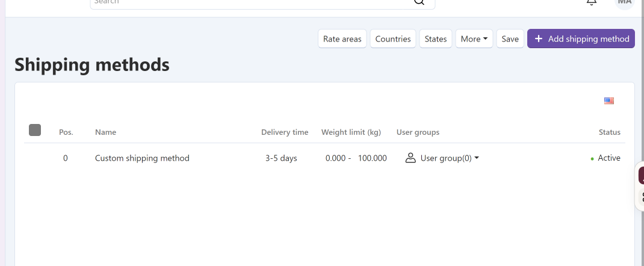The width and height of the screenshot is (644, 266).
Task: Click the Shipping methods page title
Action: (92, 64)
